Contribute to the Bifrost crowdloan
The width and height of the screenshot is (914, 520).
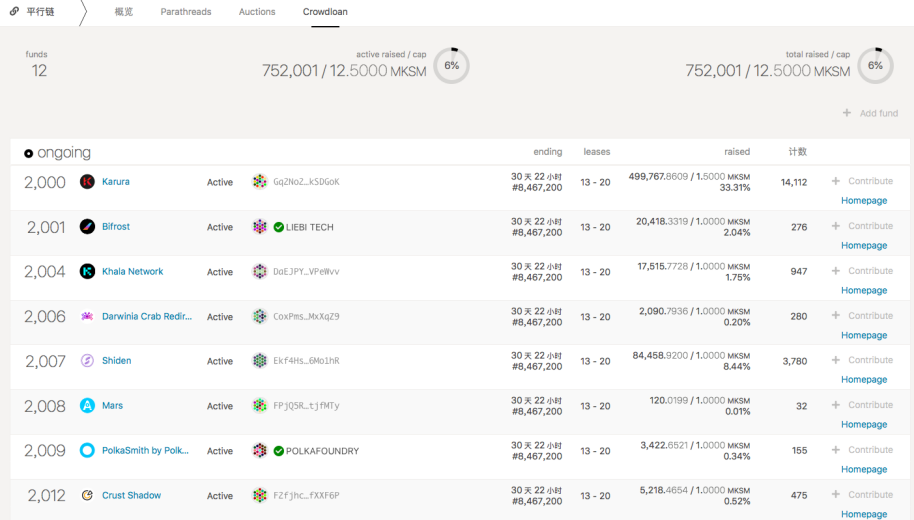[x=863, y=226]
